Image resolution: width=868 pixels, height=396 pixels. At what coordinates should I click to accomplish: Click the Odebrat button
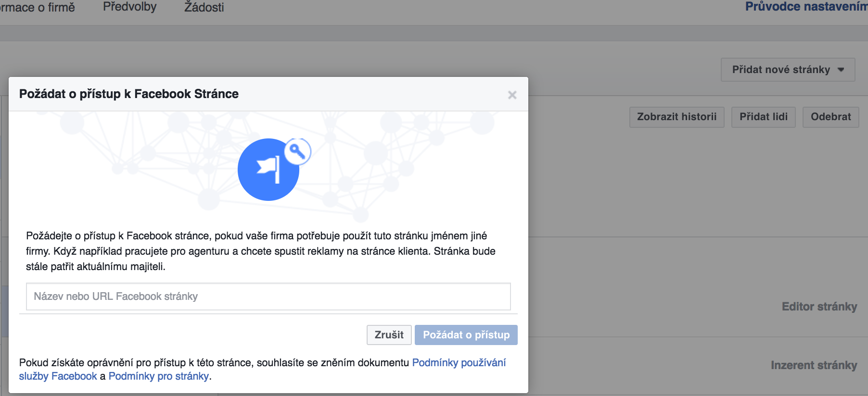(830, 117)
